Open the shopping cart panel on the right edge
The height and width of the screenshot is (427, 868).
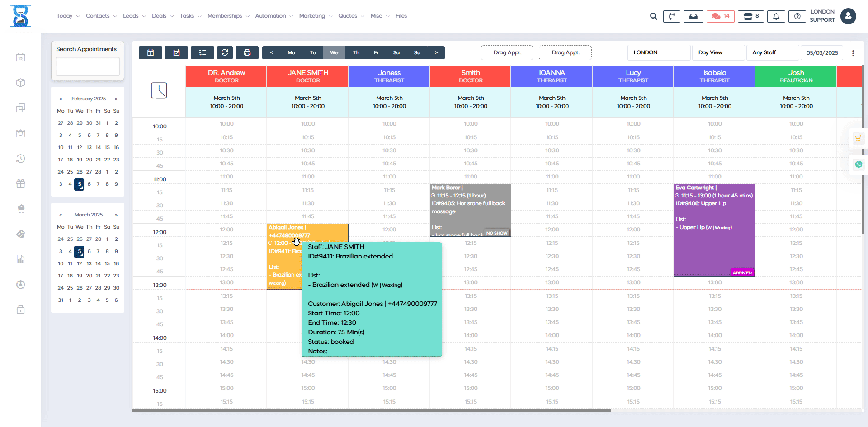pos(859,138)
